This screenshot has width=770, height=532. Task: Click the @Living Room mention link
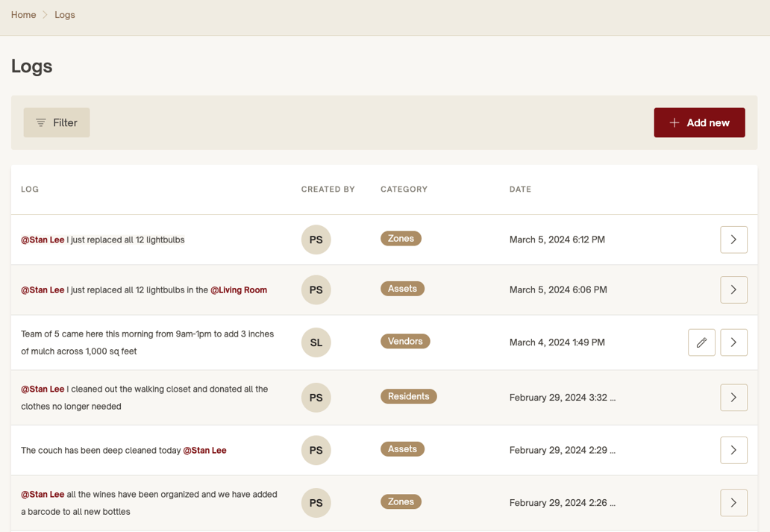(239, 290)
